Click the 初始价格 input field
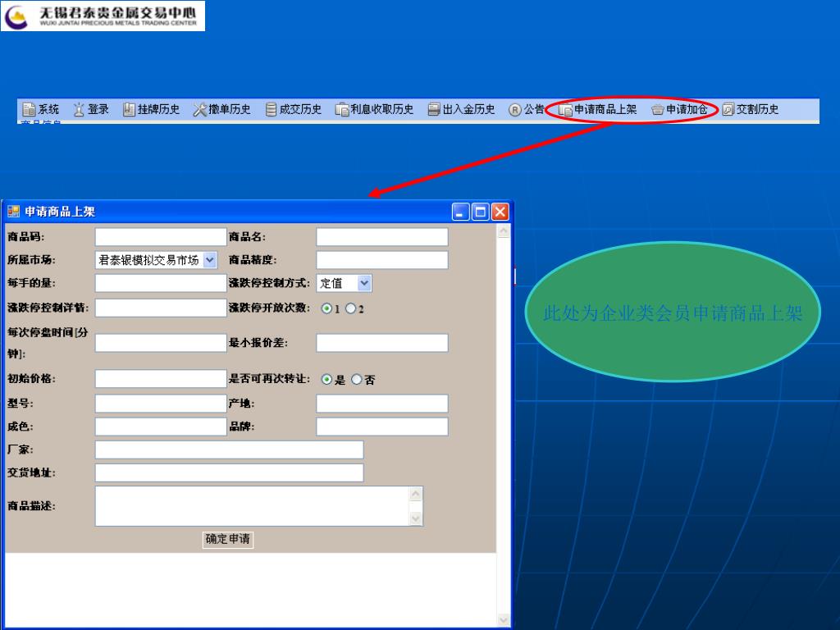The width and height of the screenshot is (840, 630). (x=161, y=378)
